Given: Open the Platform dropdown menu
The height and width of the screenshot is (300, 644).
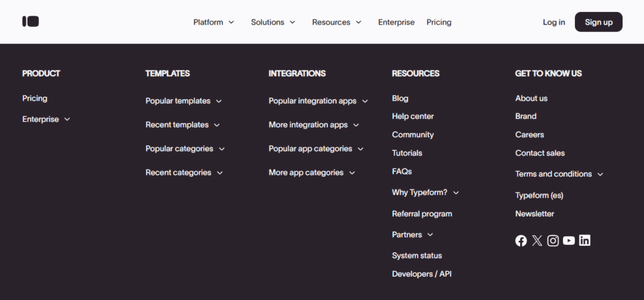Looking at the screenshot, I should tap(214, 22).
